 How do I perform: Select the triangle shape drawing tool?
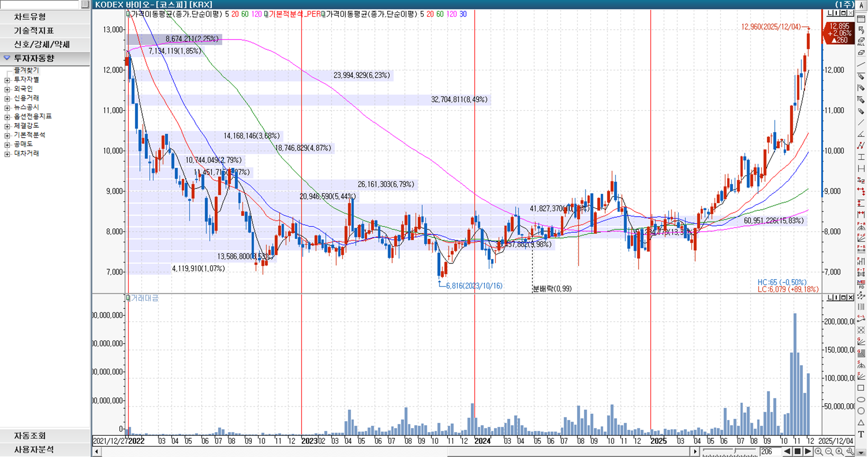pyautogui.click(x=861, y=422)
